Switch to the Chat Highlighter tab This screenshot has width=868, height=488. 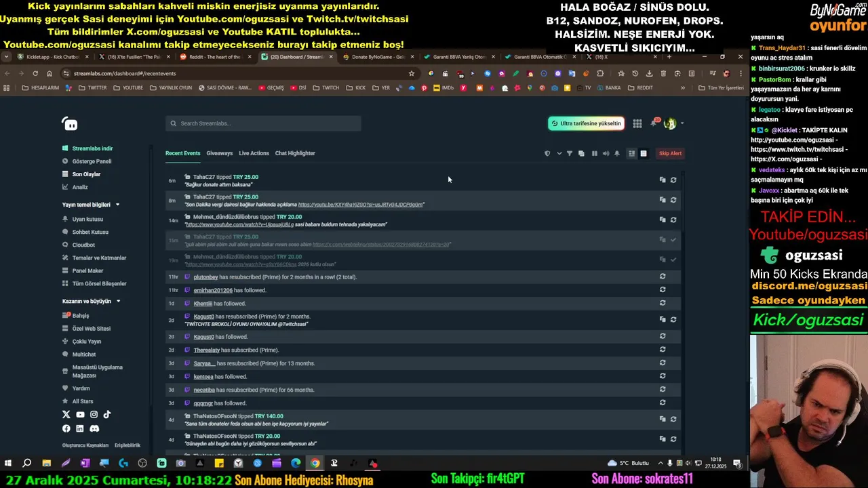tap(295, 153)
